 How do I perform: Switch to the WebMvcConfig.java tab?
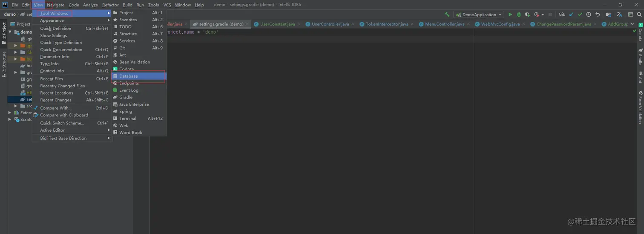tap(500, 24)
